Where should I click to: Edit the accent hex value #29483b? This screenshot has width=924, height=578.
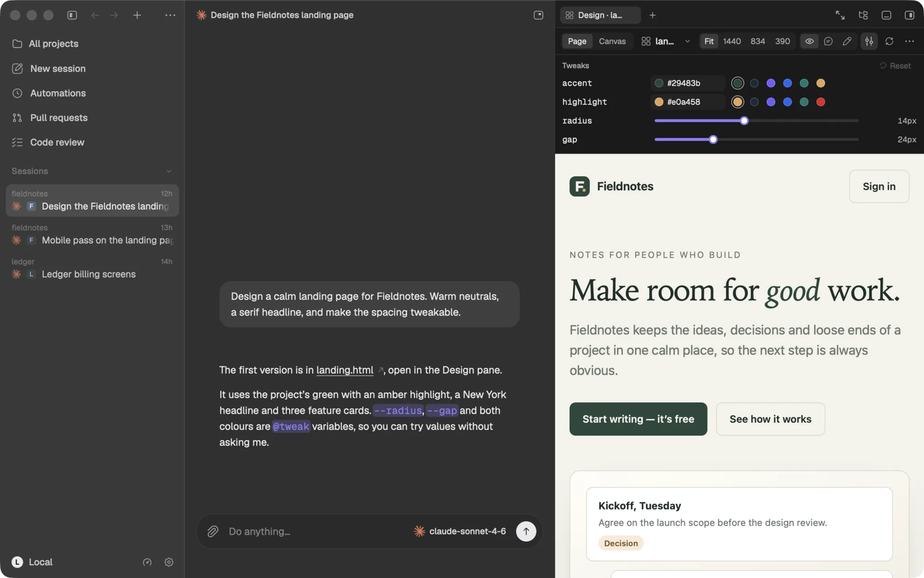(687, 83)
